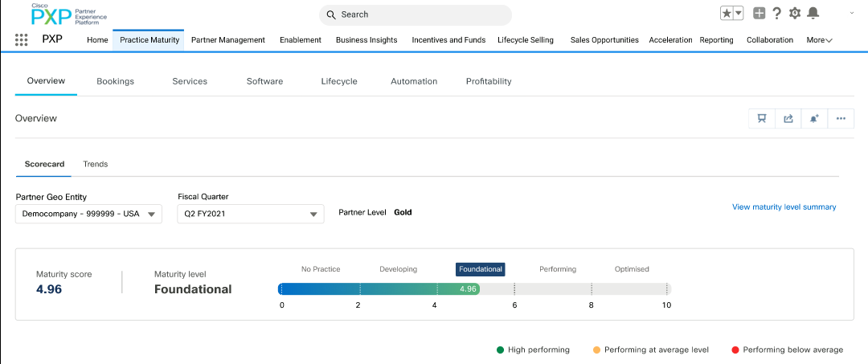Select the Profitability tab

(x=489, y=81)
